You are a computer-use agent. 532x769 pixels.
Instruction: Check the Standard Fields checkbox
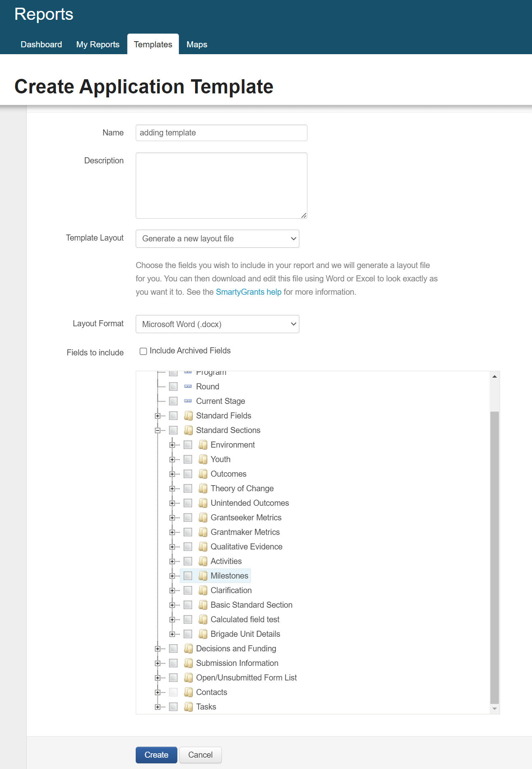(173, 416)
